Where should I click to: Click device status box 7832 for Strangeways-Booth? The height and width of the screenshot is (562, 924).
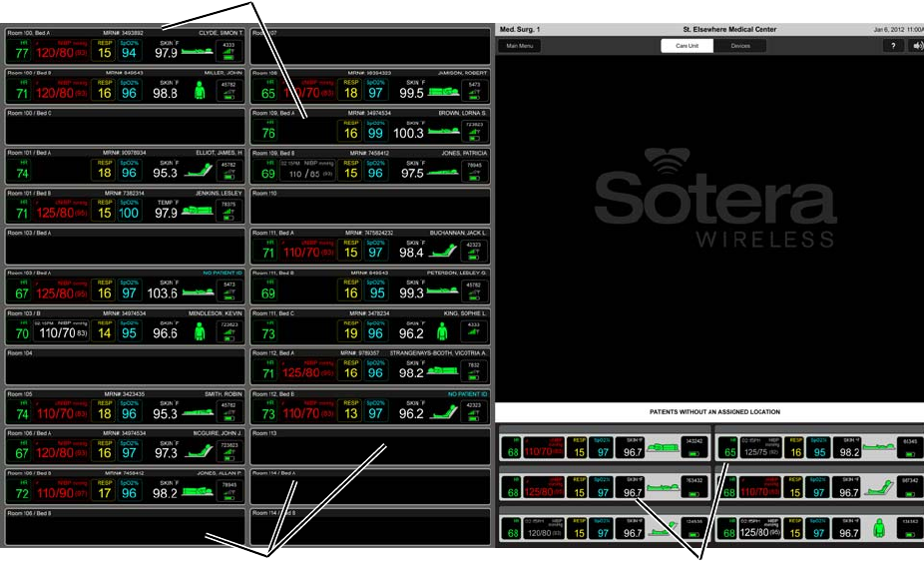pyautogui.click(x=474, y=371)
